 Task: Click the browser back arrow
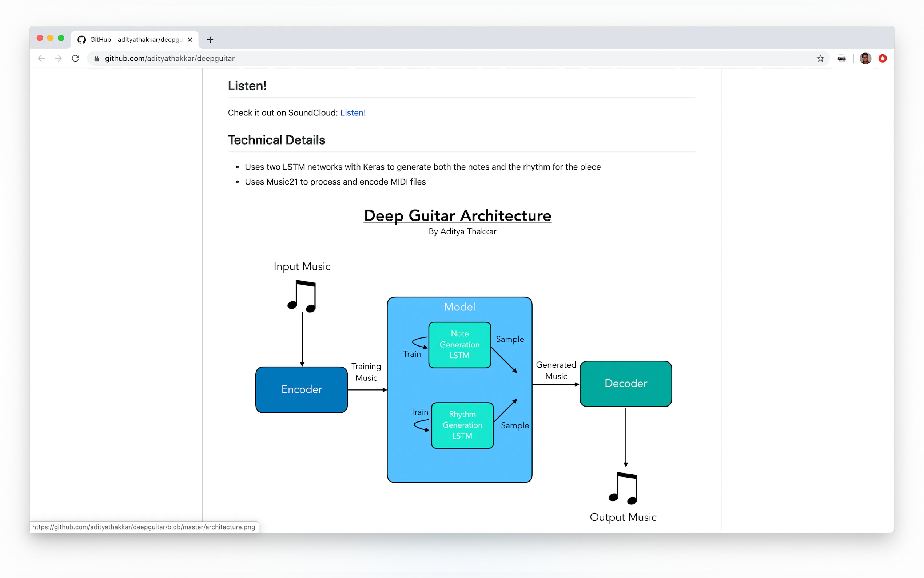(41, 58)
